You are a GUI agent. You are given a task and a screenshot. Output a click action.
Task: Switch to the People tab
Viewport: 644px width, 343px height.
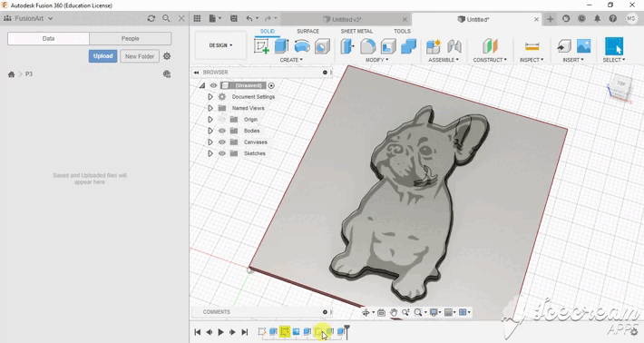(x=131, y=39)
